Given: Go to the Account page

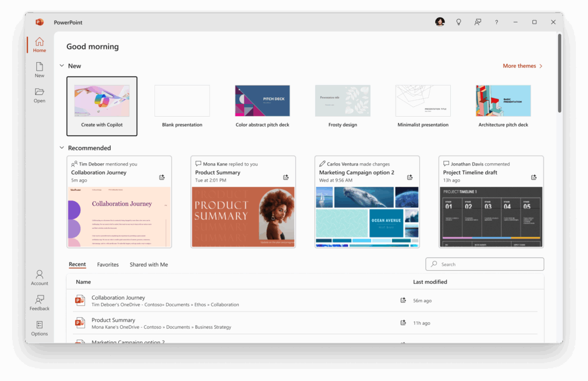Looking at the screenshot, I should click(x=40, y=278).
